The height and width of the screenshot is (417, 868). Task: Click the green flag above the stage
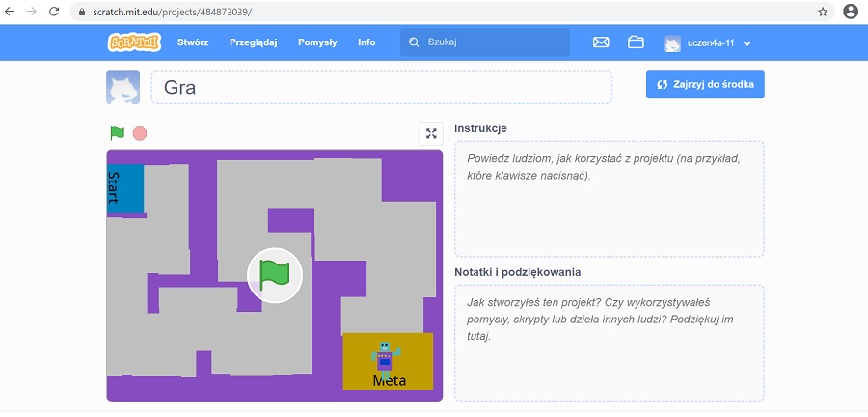pos(118,133)
